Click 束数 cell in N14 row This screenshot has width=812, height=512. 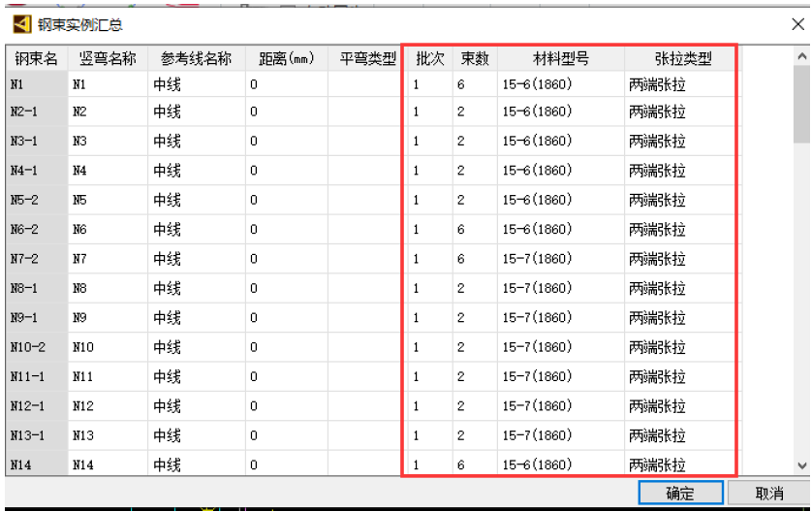[475, 464]
